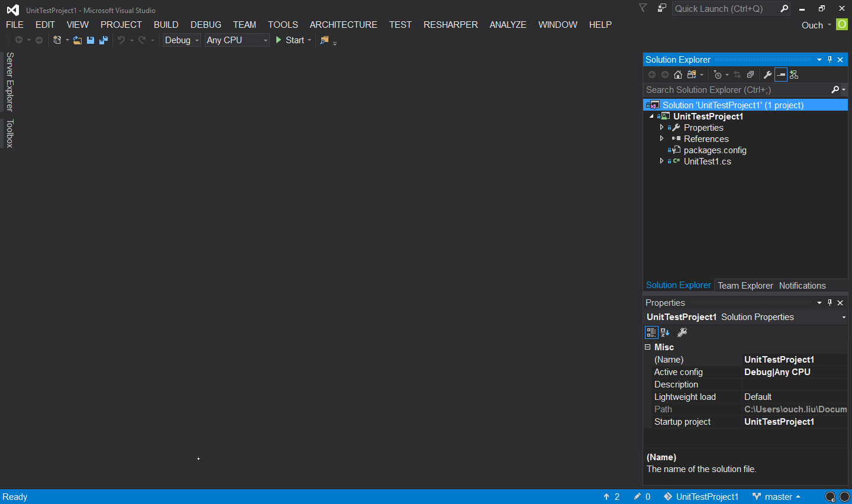Expand the Properties tree node

[661, 128]
